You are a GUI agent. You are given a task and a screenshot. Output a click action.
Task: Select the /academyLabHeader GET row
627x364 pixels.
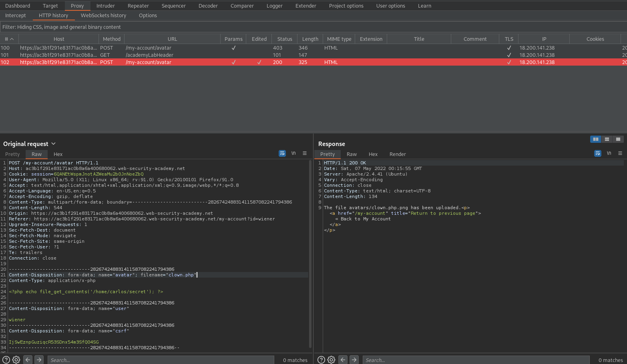[x=313, y=55]
